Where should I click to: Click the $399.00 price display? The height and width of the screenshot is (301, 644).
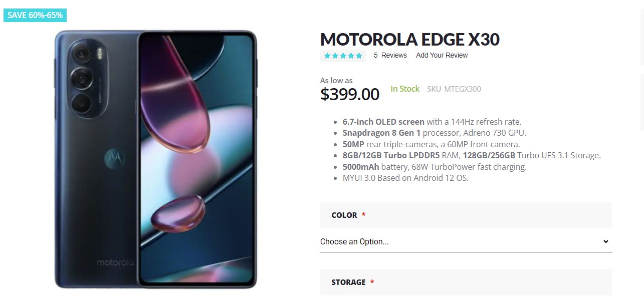(x=350, y=94)
